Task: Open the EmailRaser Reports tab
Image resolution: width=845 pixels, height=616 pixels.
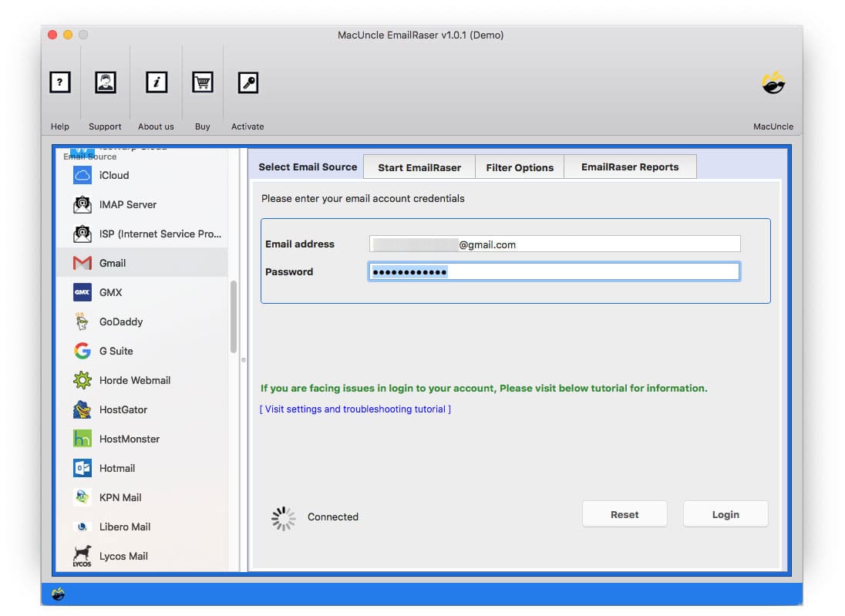Action: (630, 167)
